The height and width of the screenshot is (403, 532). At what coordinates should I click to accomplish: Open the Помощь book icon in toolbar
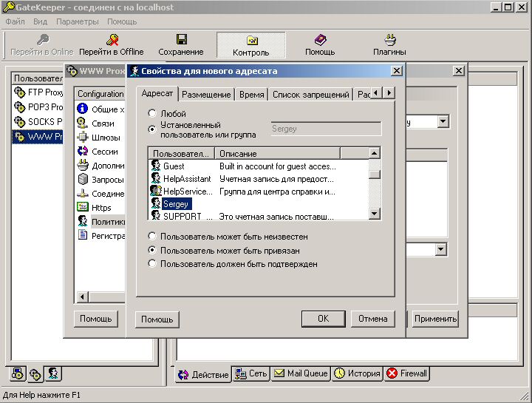[320, 40]
